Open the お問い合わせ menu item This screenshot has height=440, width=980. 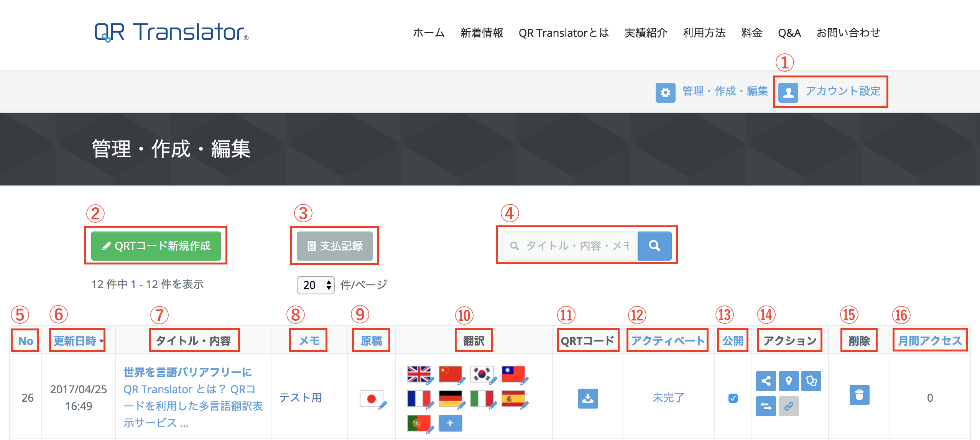848,33
